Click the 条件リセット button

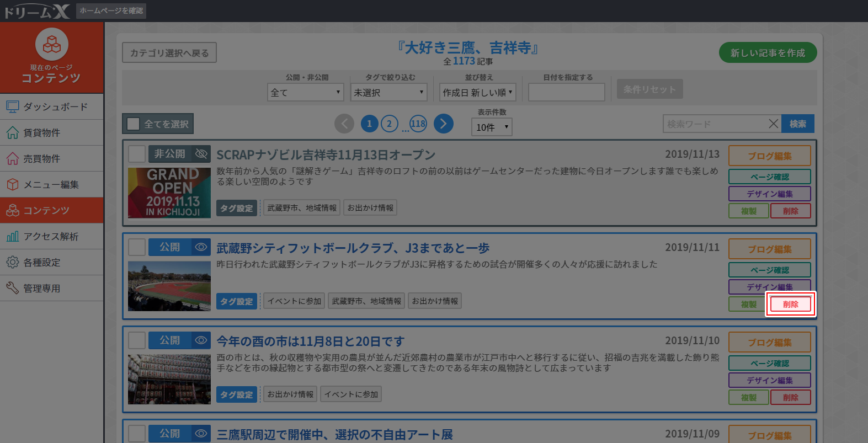(649, 89)
